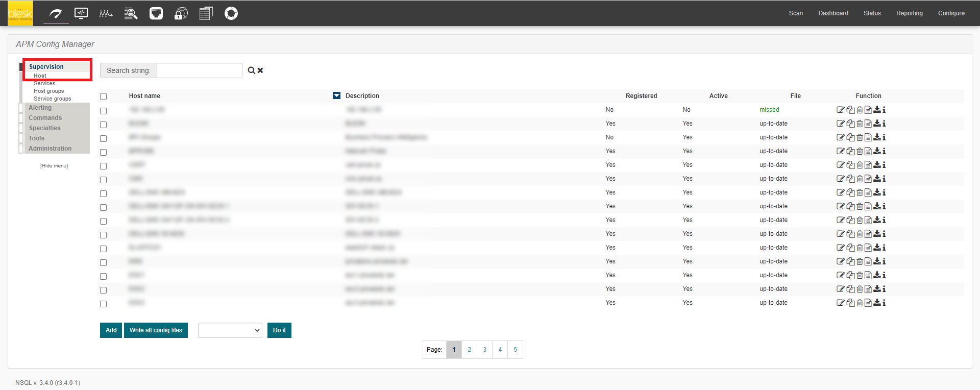Viewport: 980px width, 390px height.
Task: Click the edit pencil icon in the last host row
Action: coord(841,303)
